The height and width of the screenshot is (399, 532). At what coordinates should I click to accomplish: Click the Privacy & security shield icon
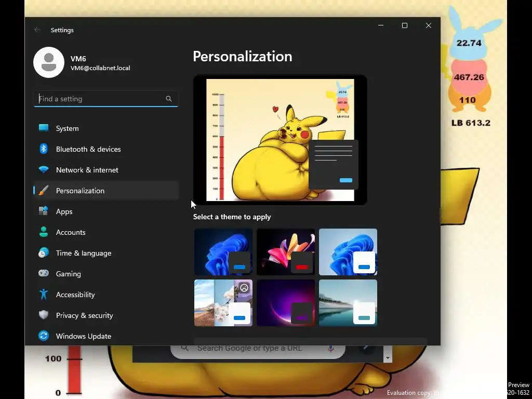pyautogui.click(x=44, y=315)
